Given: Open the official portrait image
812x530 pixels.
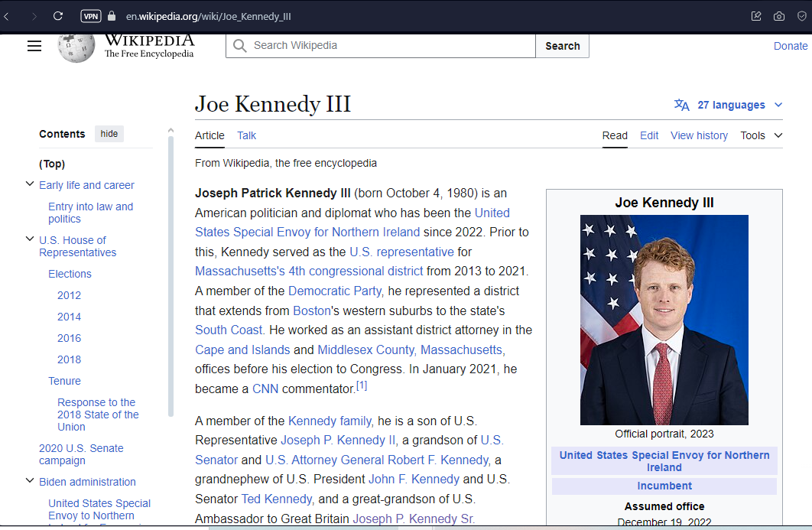Looking at the screenshot, I should (x=664, y=320).
